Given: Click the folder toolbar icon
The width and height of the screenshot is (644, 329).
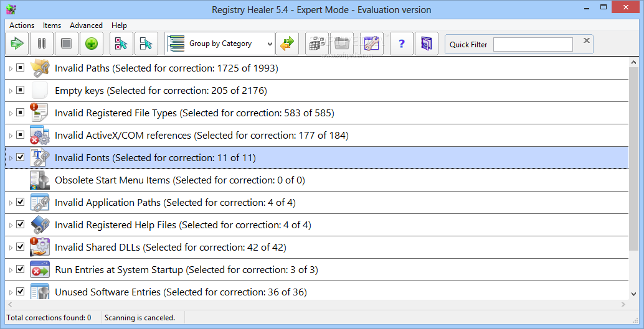Looking at the screenshot, I should 341,44.
